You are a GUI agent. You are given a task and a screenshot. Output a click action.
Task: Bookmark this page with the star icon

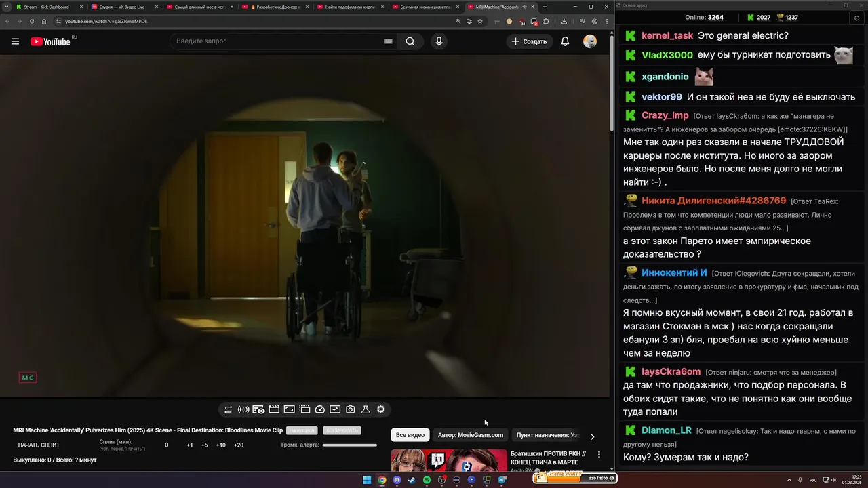(x=480, y=21)
